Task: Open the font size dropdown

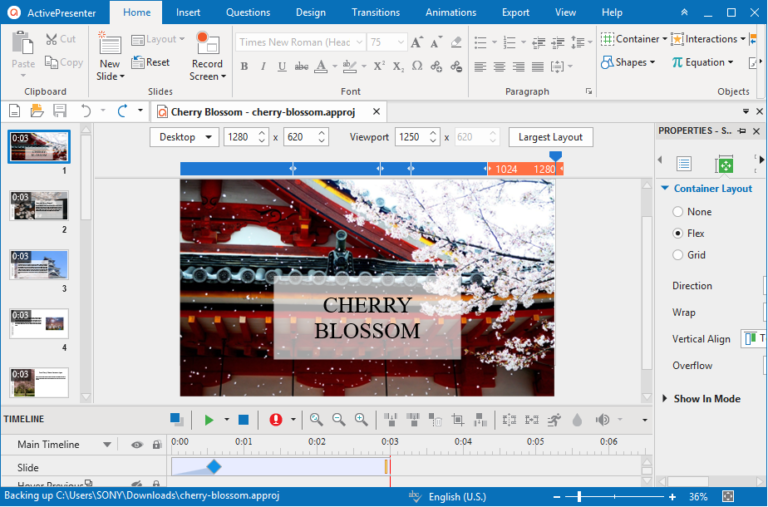Action: click(x=401, y=42)
